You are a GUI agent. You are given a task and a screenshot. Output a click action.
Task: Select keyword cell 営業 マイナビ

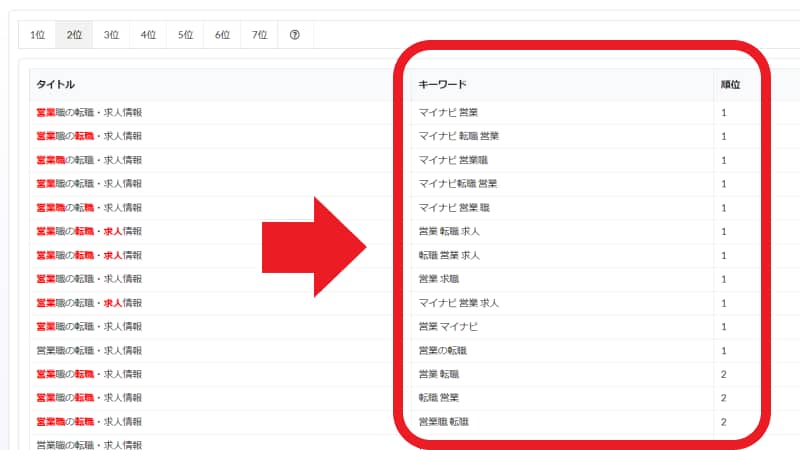(448, 327)
